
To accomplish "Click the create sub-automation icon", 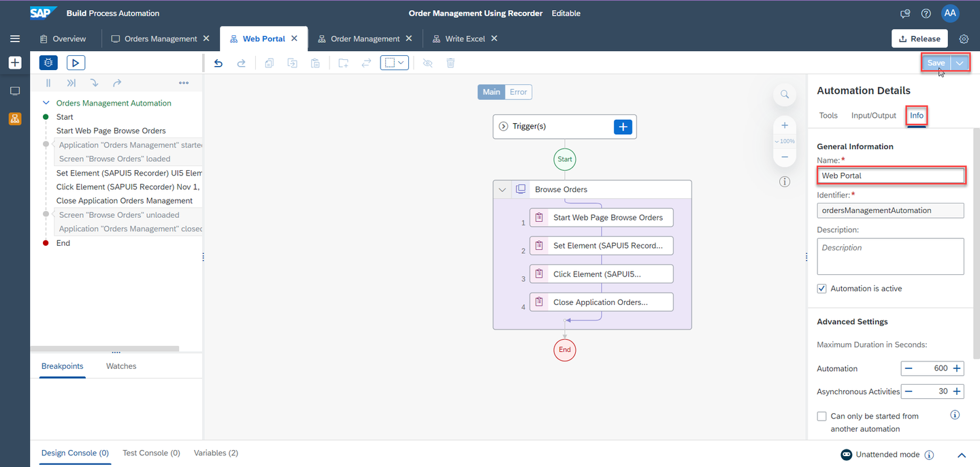I will click(344, 63).
